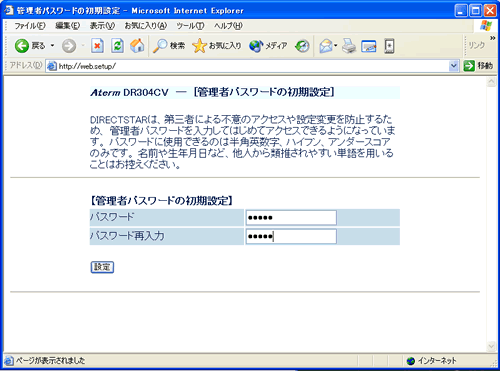Click the Windows flag logo throbber

coord(486,26)
